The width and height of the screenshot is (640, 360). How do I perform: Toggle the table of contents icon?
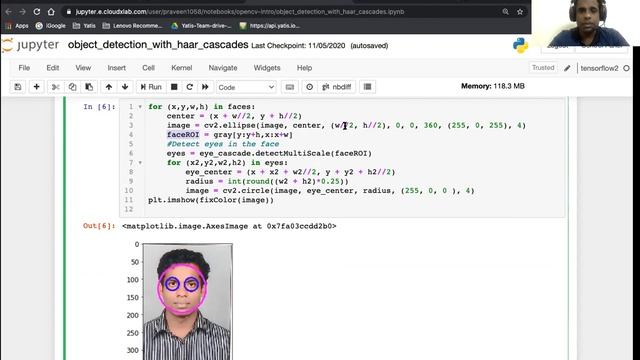367,87
